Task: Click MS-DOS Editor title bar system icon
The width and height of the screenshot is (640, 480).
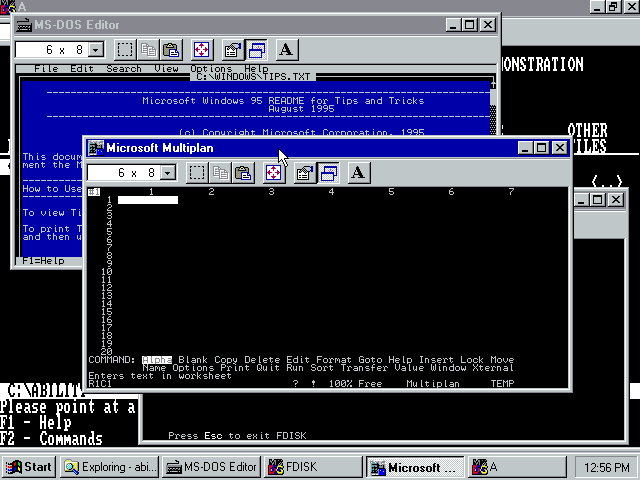Action: point(24,25)
